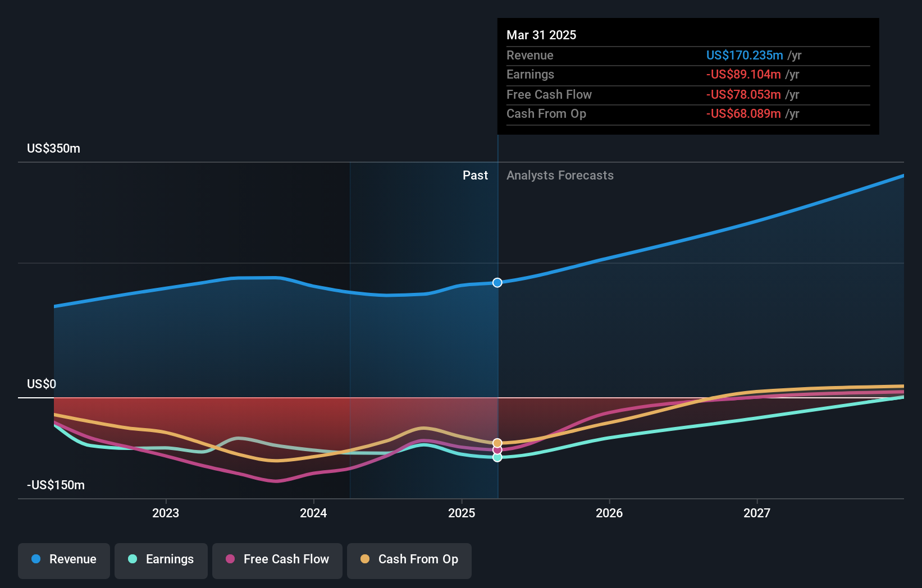The image size is (922, 588).
Task: Click the Free Cash Flow row label in tooltip
Action: click(x=549, y=95)
